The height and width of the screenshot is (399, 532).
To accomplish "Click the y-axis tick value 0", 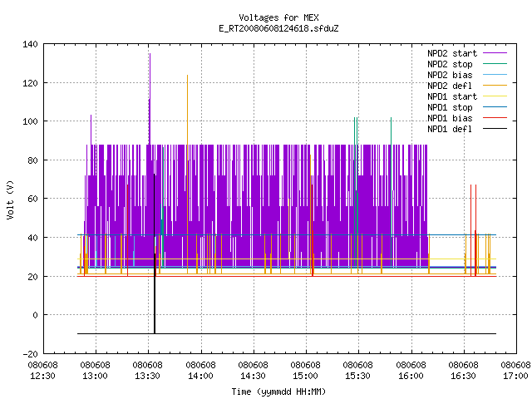I will click(x=35, y=315).
